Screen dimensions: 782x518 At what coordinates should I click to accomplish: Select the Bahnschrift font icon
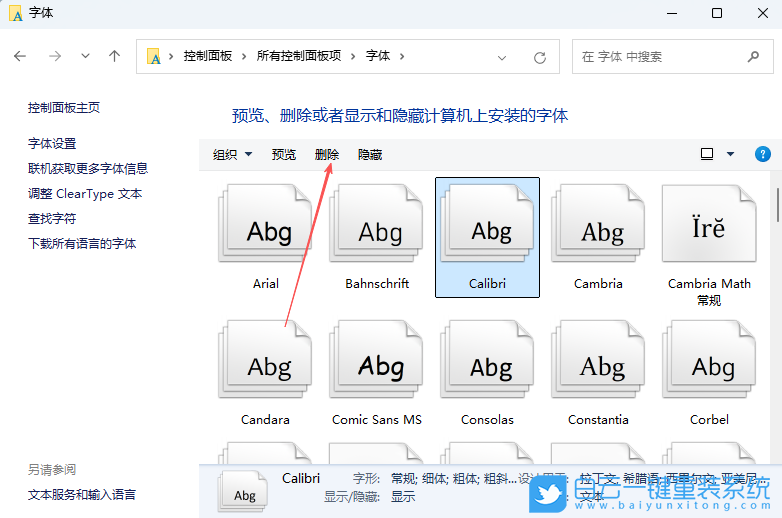(x=377, y=223)
